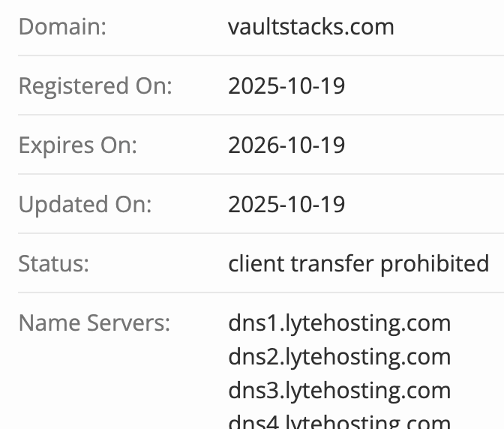
Task: Click the Status field label
Action: (x=53, y=263)
